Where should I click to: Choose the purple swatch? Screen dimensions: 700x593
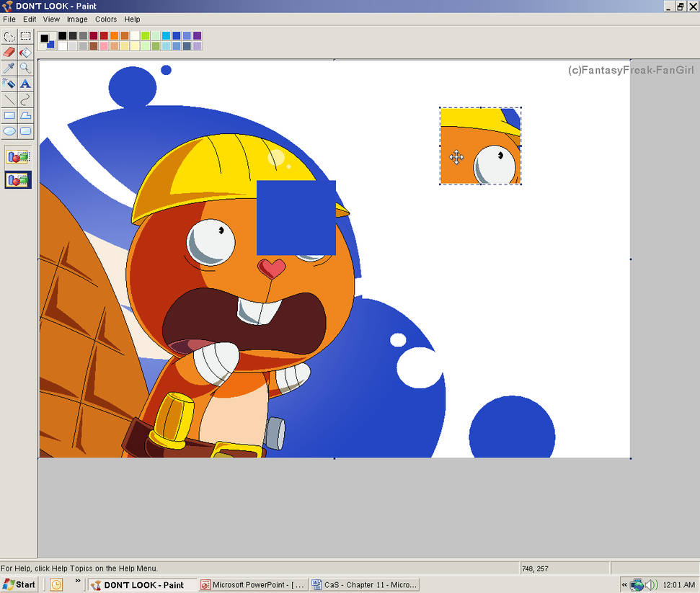click(198, 36)
